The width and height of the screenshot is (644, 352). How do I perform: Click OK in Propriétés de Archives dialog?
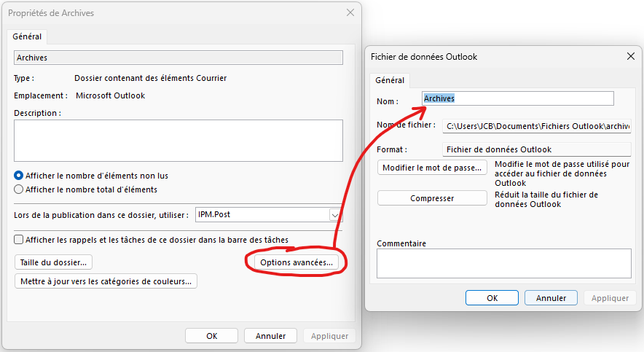(211, 336)
